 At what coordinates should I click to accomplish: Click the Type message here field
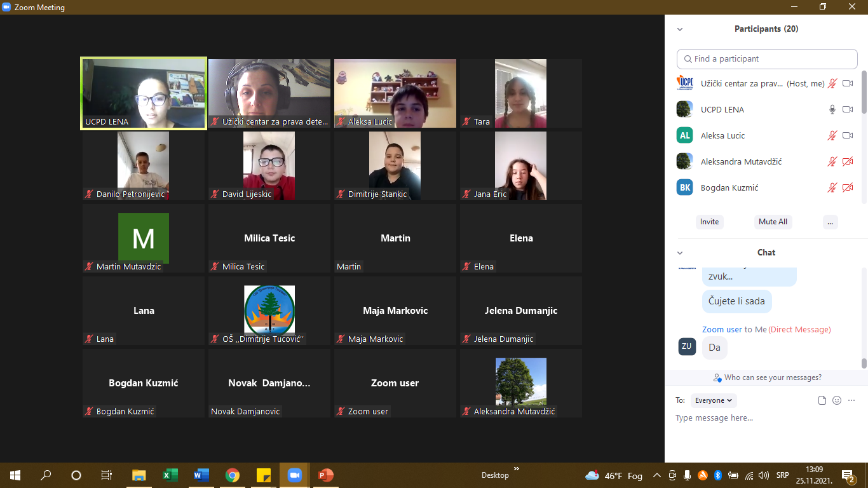(x=766, y=418)
